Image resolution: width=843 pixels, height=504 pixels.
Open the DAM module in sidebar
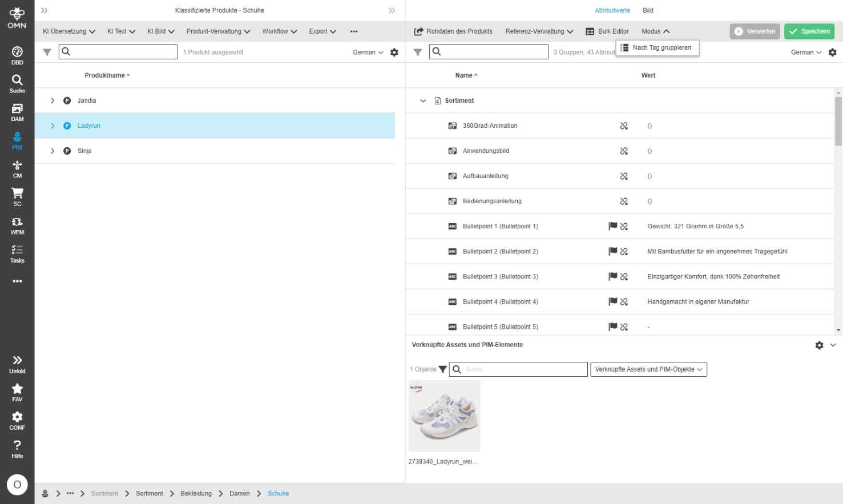click(x=17, y=112)
